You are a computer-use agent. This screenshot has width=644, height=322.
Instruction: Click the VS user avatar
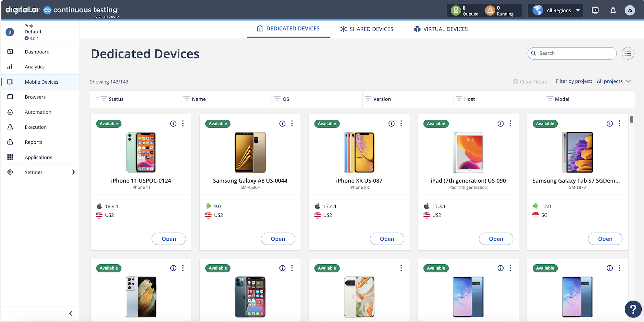[630, 10]
